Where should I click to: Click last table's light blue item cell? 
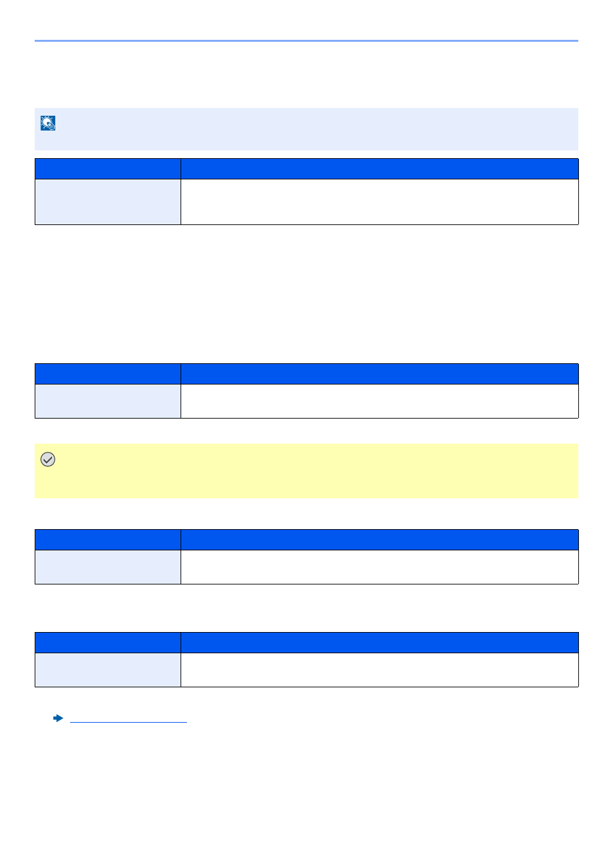(x=108, y=670)
